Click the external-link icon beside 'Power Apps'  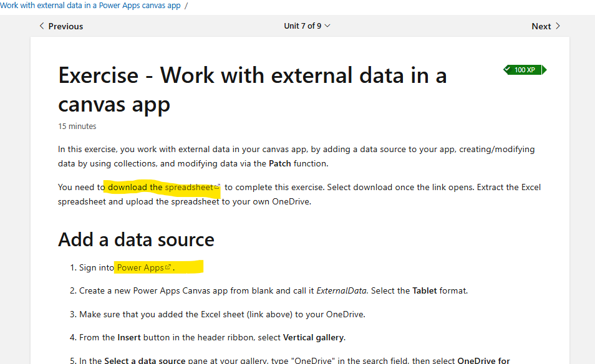[x=168, y=267]
